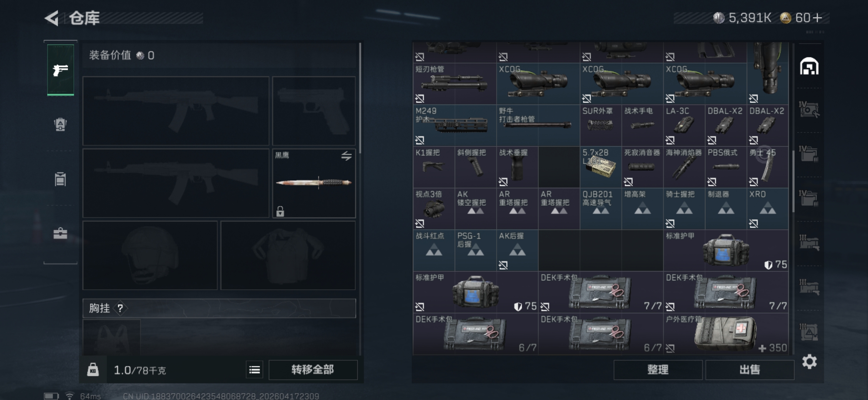Open the briefcase safe-box sidebar icon
Viewport: 868px width, 400px height.
(x=60, y=233)
